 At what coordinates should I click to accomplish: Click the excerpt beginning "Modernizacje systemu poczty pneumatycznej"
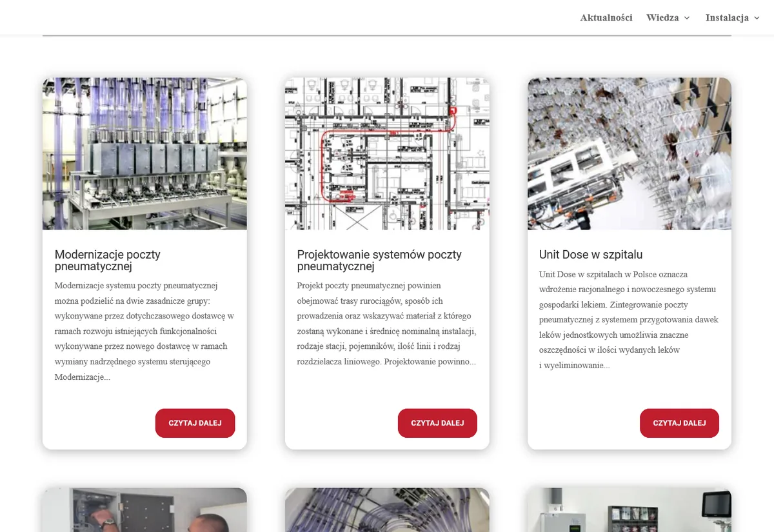tap(144, 331)
